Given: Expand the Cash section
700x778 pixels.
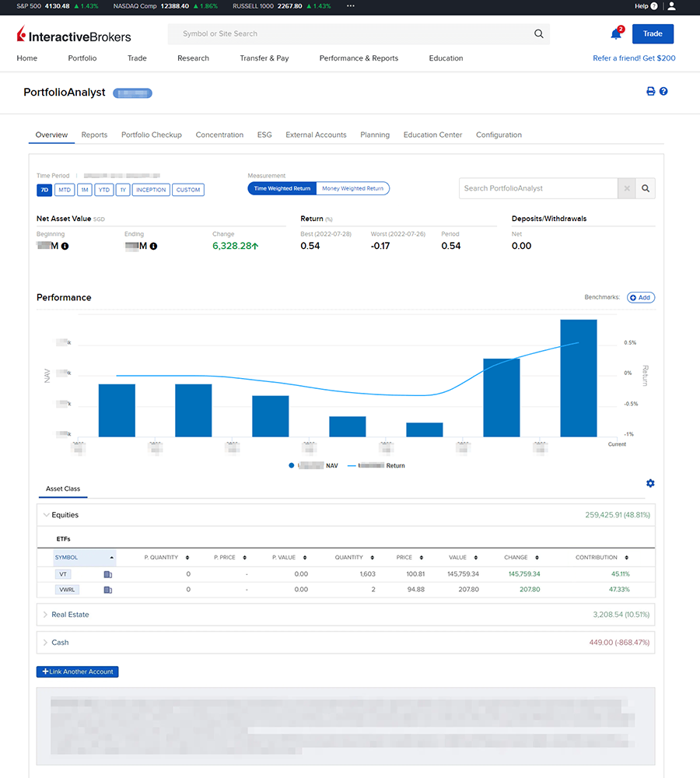Looking at the screenshot, I should point(46,643).
